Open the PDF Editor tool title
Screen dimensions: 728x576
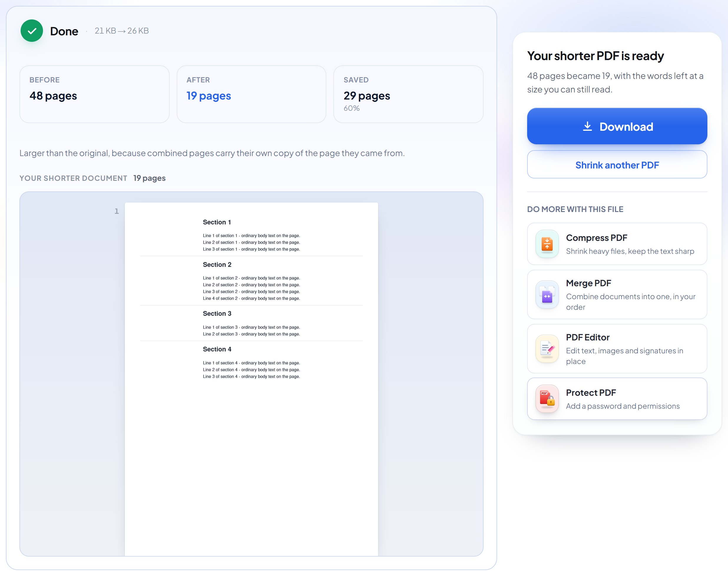pos(588,337)
